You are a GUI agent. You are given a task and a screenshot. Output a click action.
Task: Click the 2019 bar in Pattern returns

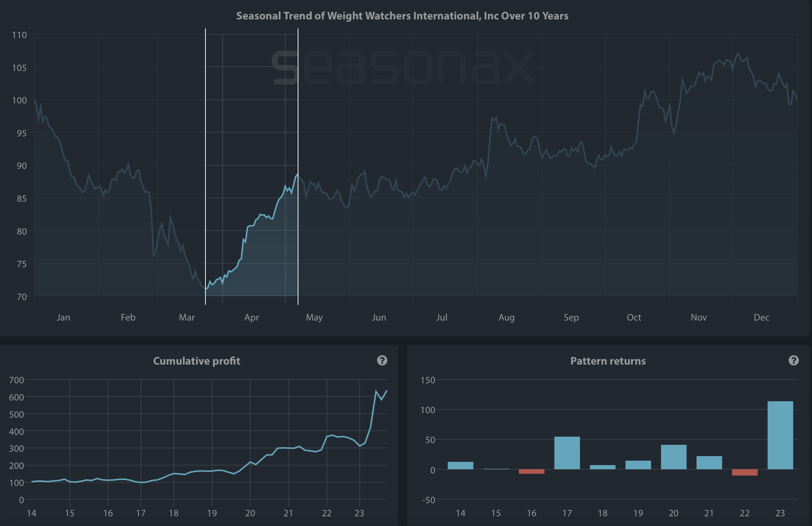pyautogui.click(x=638, y=465)
